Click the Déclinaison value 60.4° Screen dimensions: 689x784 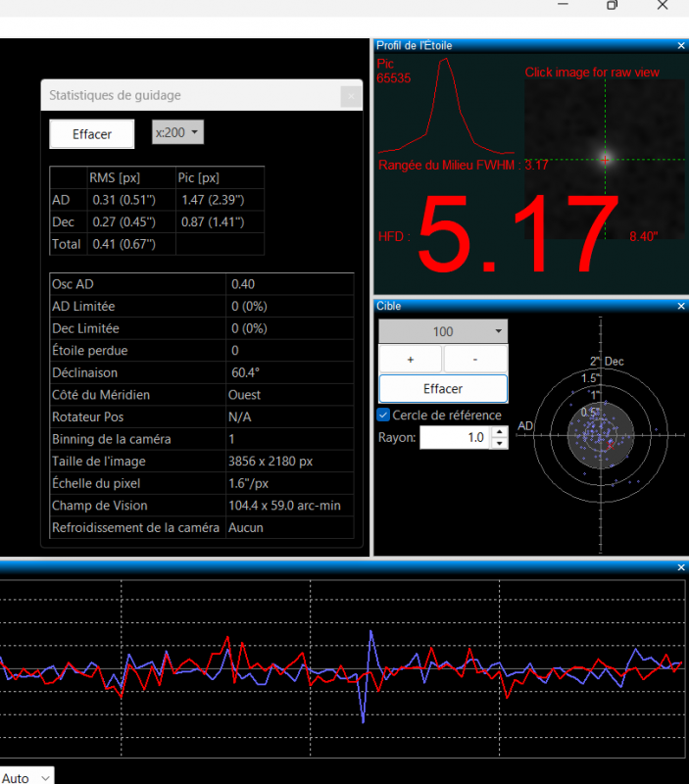click(245, 372)
